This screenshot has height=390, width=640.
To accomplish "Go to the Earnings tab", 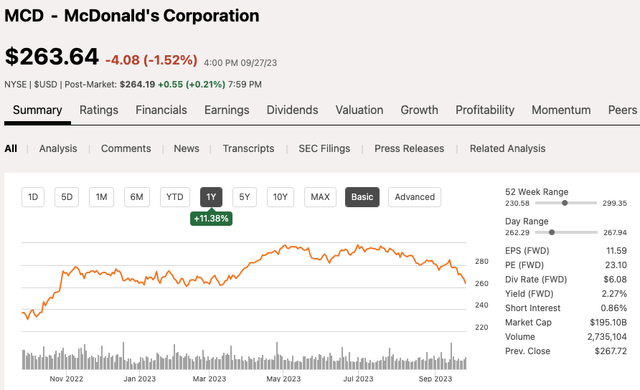I will [x=227, y=110].
